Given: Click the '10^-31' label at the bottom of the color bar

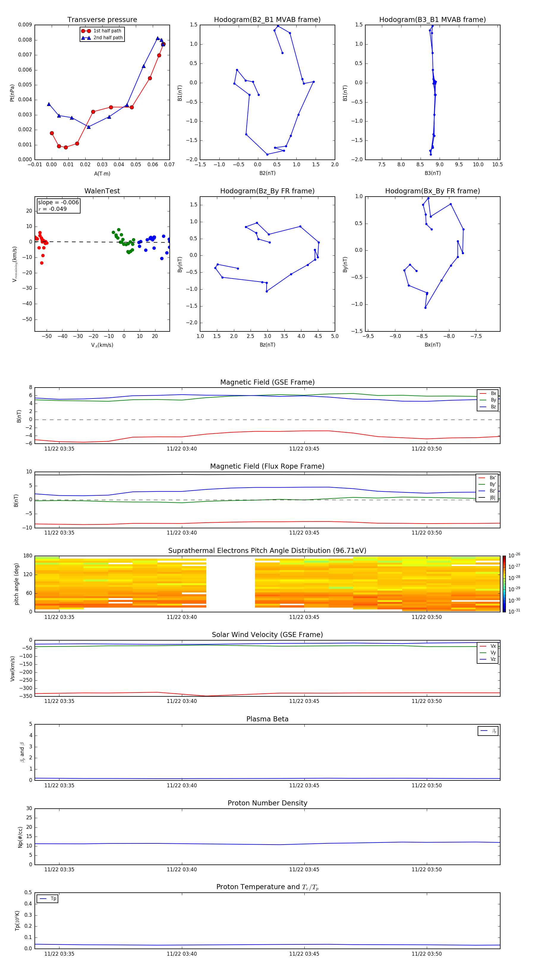Looking at the screenshot, I should click(514, 611).
